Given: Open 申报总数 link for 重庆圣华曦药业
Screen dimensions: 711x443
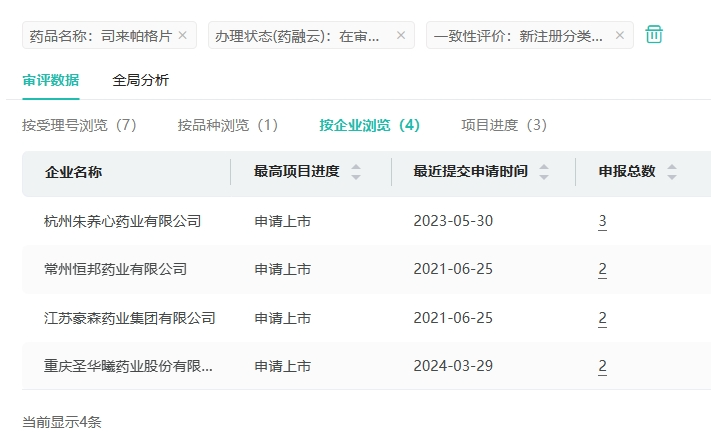Looking at the screenshot, I should coord(602,366).
